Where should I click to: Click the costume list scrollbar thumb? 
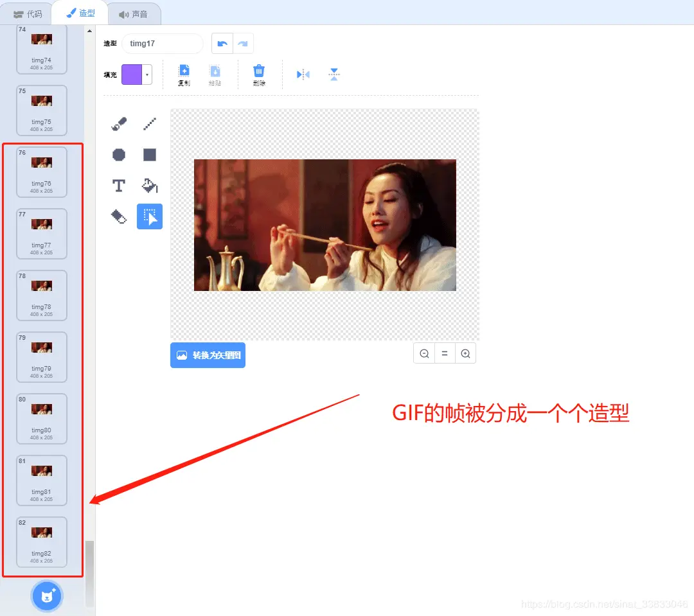coord(89,574)
